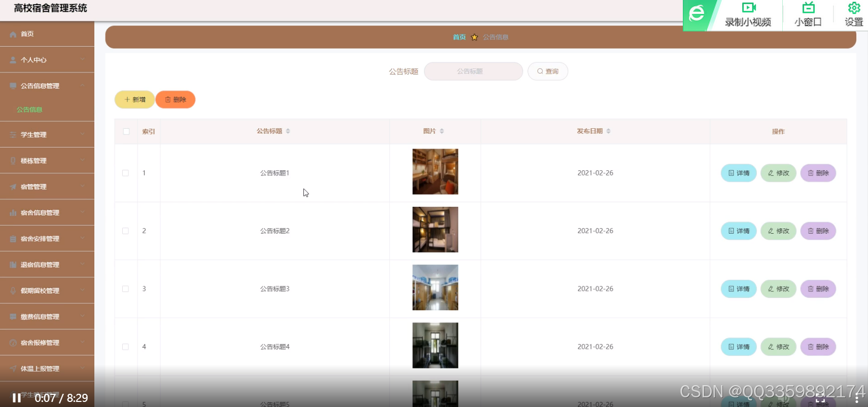Click the icon beside 宿舍安排管理
This screenshot has height=407, width=868.
(13, 239)
